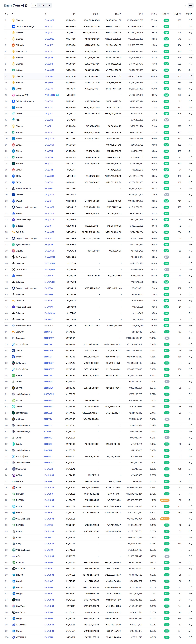Click the Bancor Network logo

[x=13, y=188]
